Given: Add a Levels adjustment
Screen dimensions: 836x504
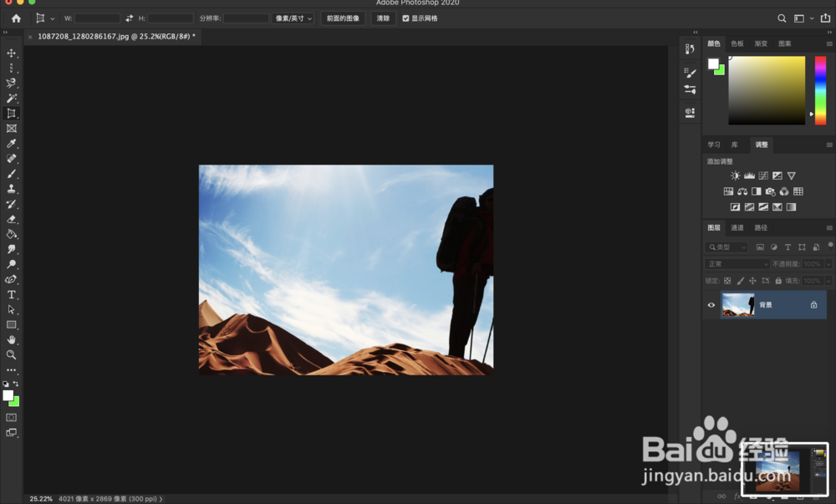Looking at the screenshot, I should coord(749,176).
